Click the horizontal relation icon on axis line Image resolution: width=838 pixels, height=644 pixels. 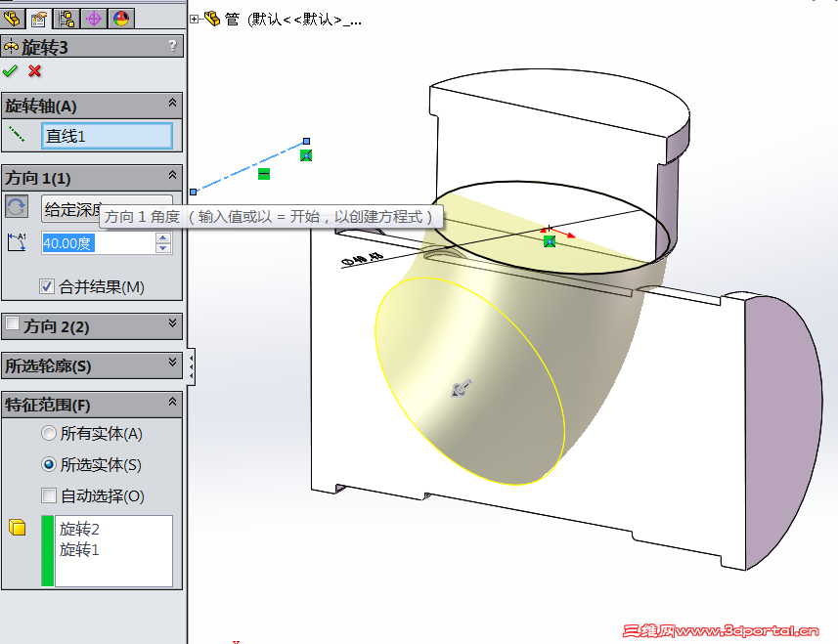click(x=264, y=174)
